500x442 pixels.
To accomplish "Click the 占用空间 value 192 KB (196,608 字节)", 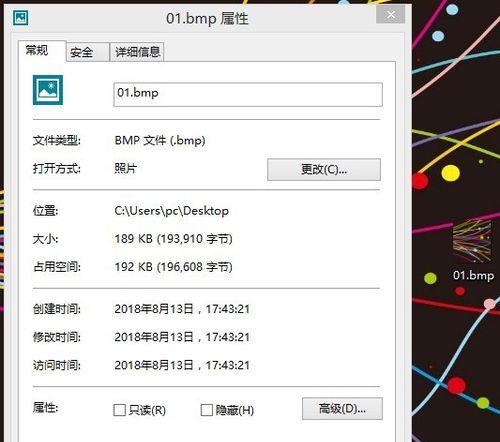I will pos(173,267).
